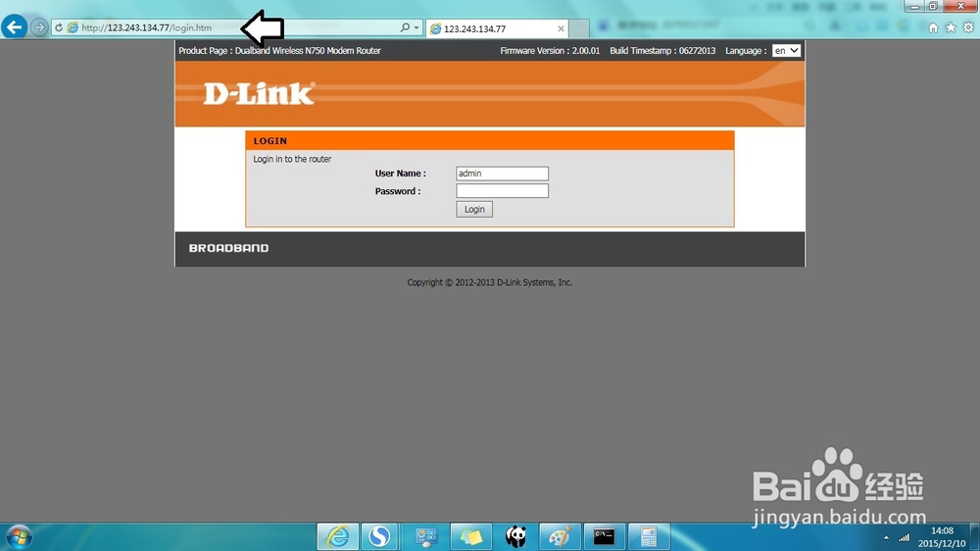Image resolution: width=980 pixels, height=551 pixels.
Task: Open the Calculator taskbar icon
Action: pyautogui.click(x=649, y=536)
